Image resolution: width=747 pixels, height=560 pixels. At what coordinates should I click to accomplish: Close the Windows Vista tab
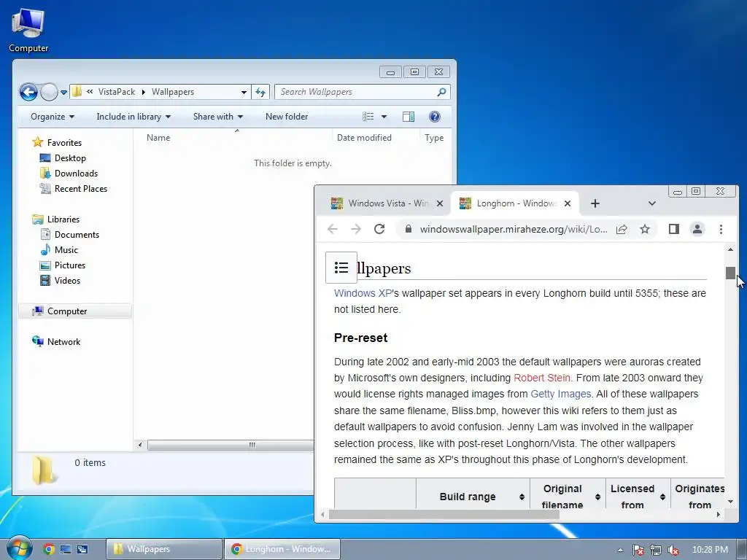pyautogui.click(x=440, y=203)
